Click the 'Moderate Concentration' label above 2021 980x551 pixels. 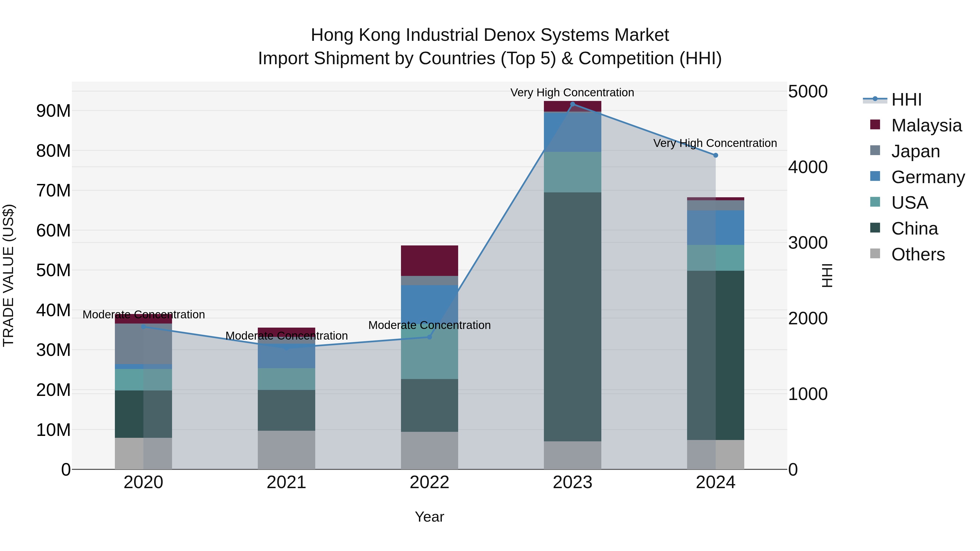click(x=286, y=336)
